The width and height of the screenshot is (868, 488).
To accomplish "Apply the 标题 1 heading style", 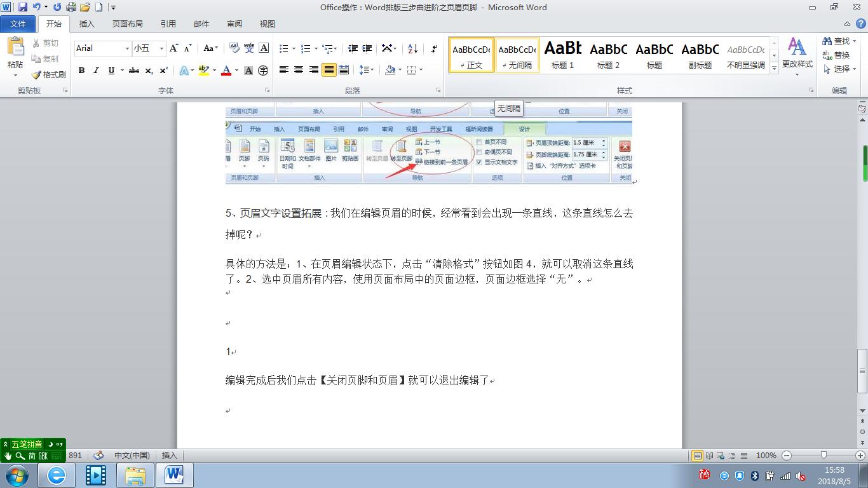I will tap(562, 55).
